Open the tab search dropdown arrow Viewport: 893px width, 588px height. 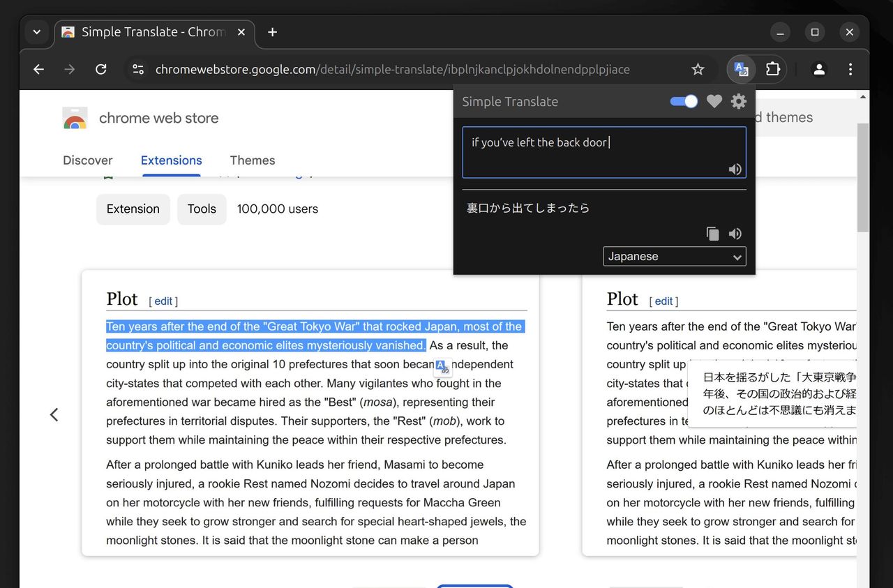tap(37, 32)
